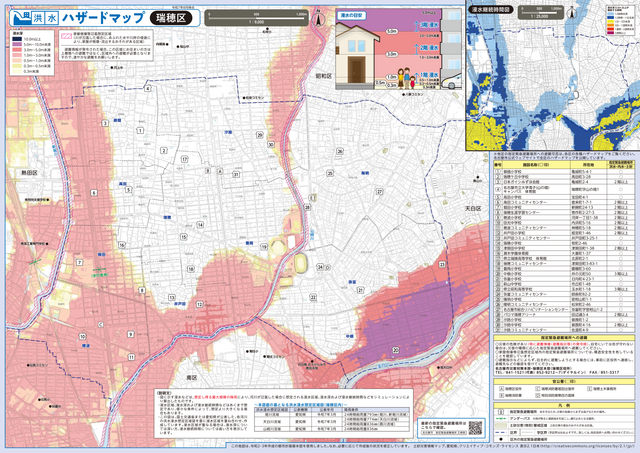
Task: Click shelter marker number 26 on the map
Action: (340, 151)
